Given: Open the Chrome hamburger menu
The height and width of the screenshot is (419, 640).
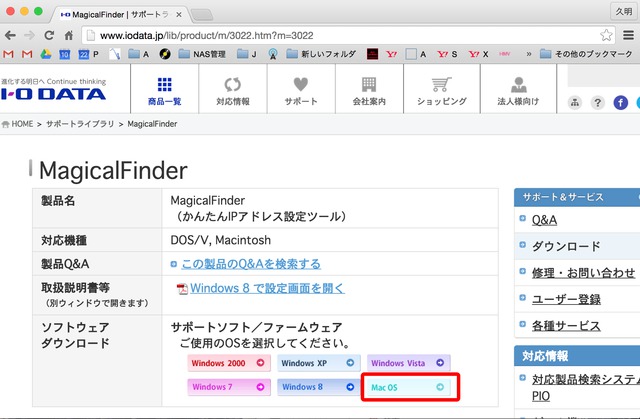Looking at the screenshot, I should 626,33.
